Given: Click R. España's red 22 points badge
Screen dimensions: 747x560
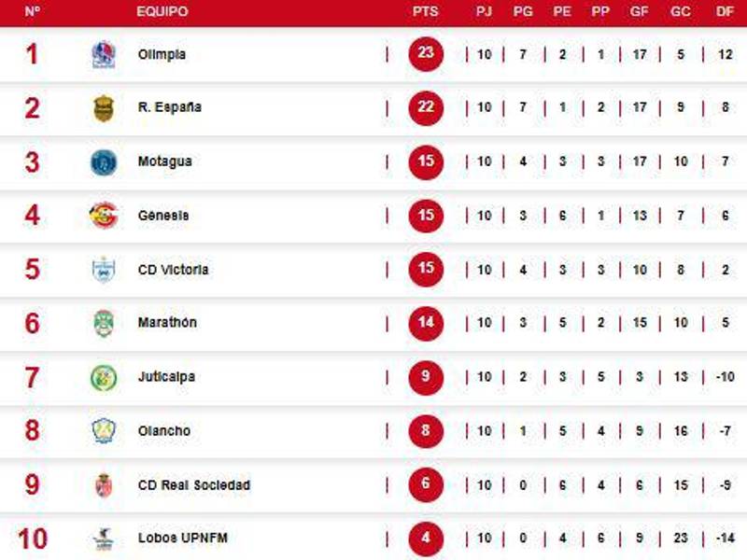Looking at the screenshot, I should coord(426,107).
